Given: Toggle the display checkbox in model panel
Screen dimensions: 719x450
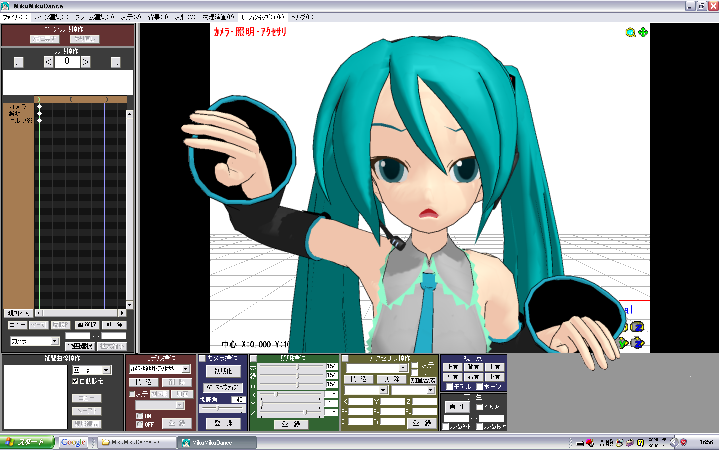Looking at the screenshot, I should tap(132, 394).
